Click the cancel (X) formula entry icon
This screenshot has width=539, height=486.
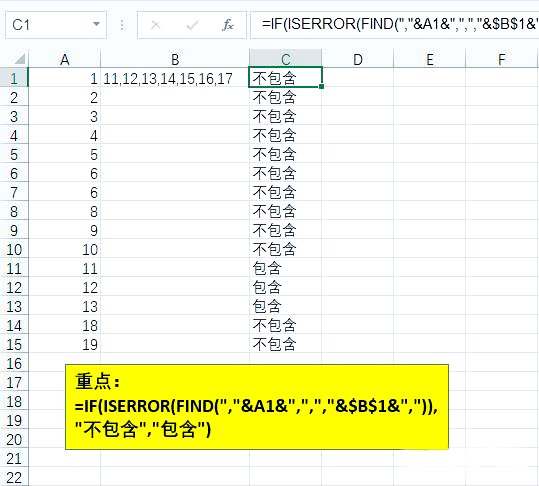pos(156,25)
